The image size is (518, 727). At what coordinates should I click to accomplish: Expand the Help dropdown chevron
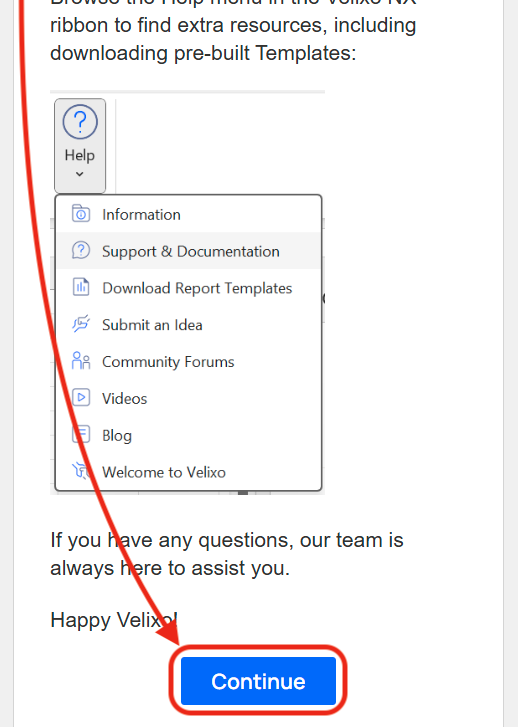[x=80, y=174]
